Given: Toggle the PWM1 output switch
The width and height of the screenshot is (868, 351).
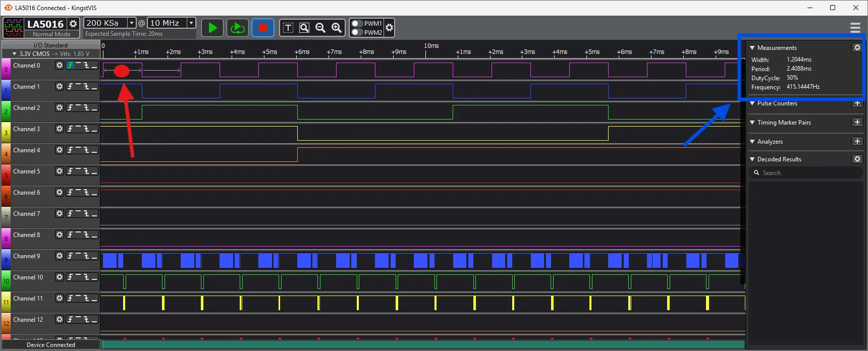Looking at the screenshot, I should (x=357, y=24).
